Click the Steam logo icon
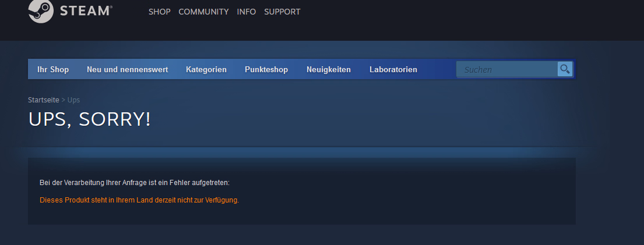The width and height of the screenshot is (644, 245). [41, 11]
